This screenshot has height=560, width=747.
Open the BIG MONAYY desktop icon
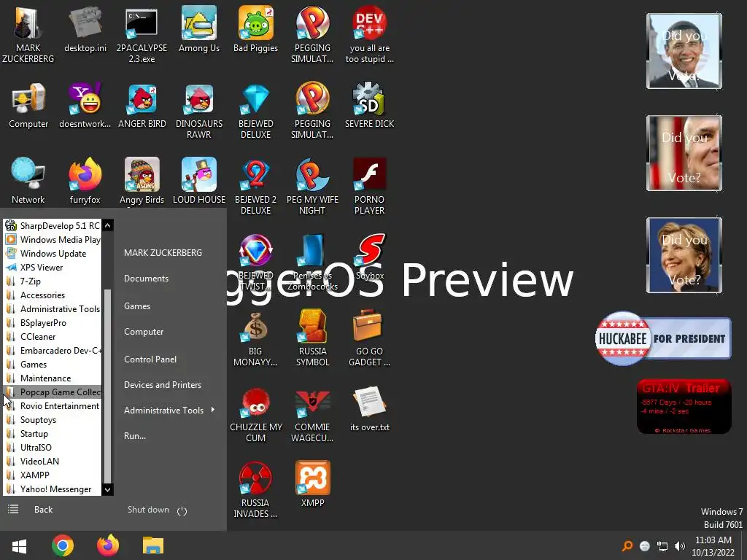255,338
